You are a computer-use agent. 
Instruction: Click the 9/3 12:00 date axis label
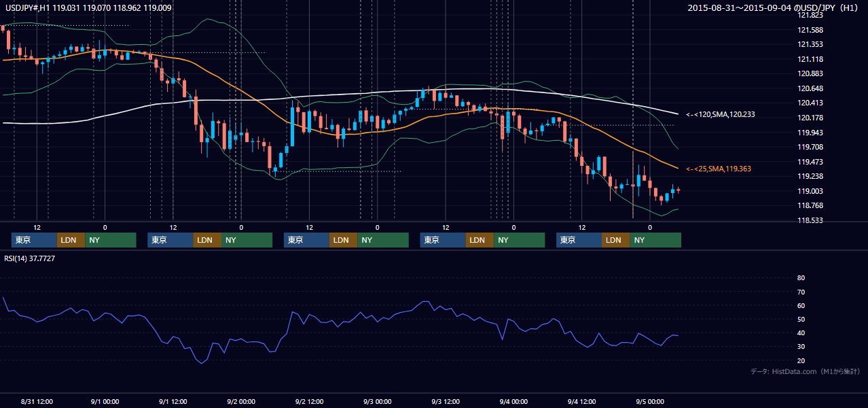click(446, 401)
